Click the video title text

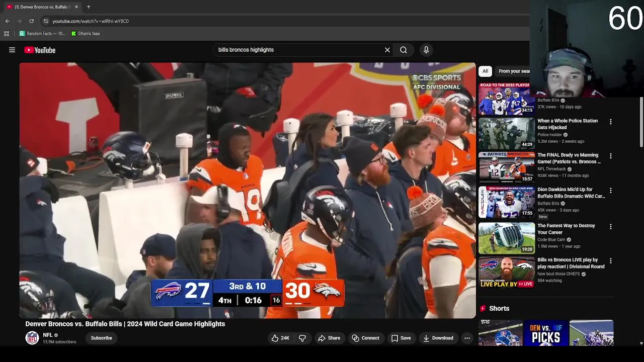[125, 324]
